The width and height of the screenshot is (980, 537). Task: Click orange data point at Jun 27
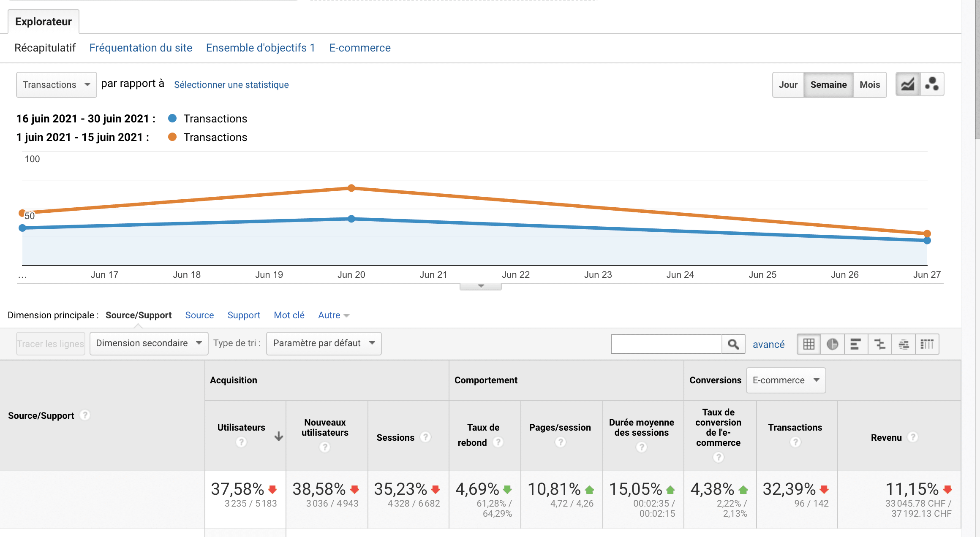coord(927,233)
